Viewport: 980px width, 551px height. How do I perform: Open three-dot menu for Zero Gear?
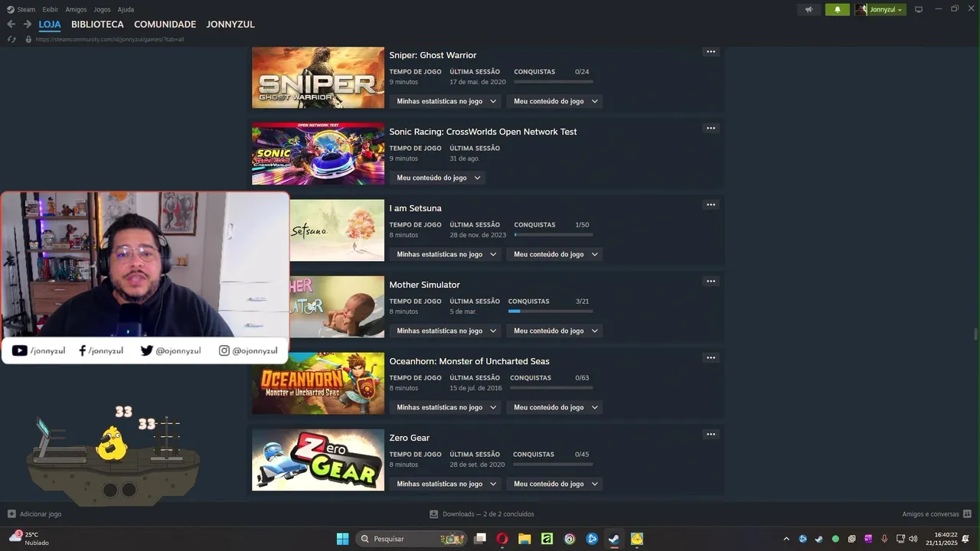(710, 435)
